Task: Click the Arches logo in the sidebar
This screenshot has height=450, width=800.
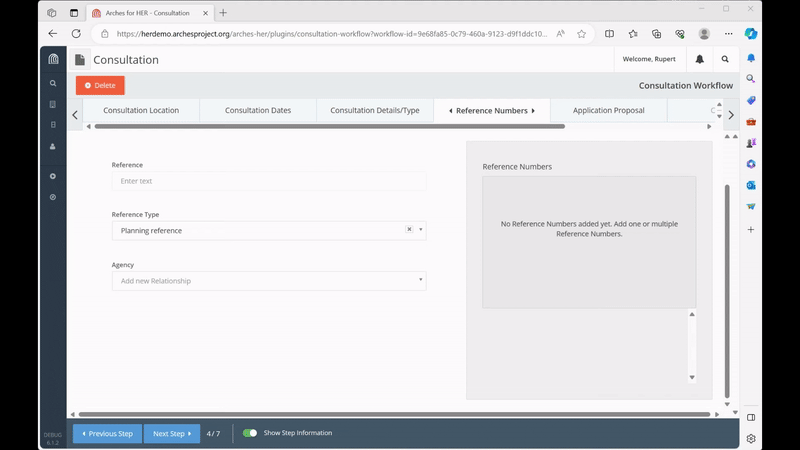Action: (53, 59)
